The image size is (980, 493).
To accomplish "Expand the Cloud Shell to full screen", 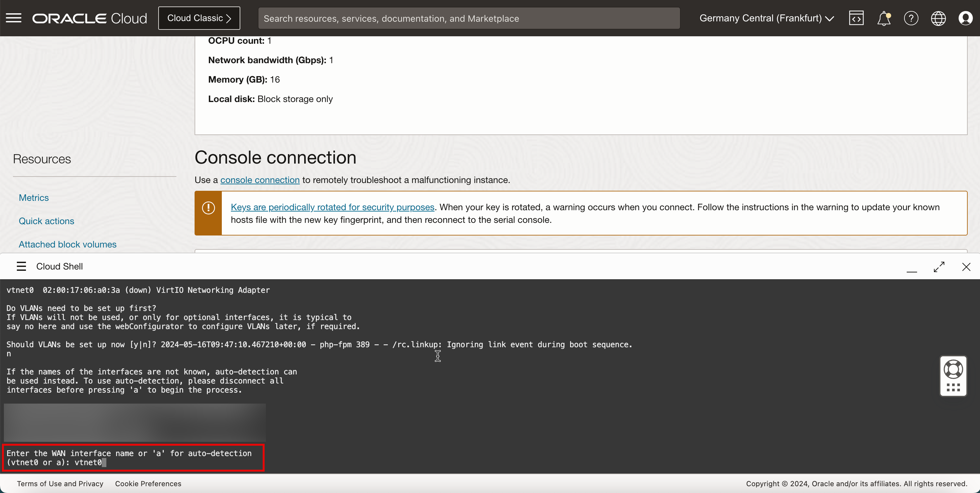I will 939,267.
